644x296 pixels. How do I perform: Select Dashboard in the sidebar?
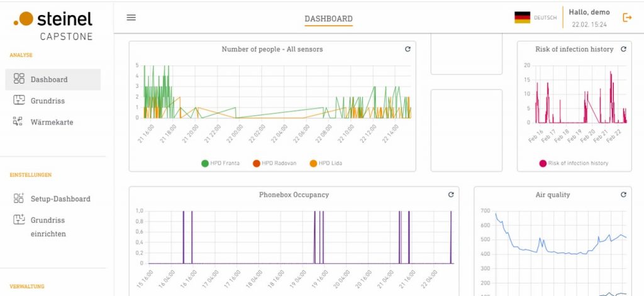(x=49, y=80)
